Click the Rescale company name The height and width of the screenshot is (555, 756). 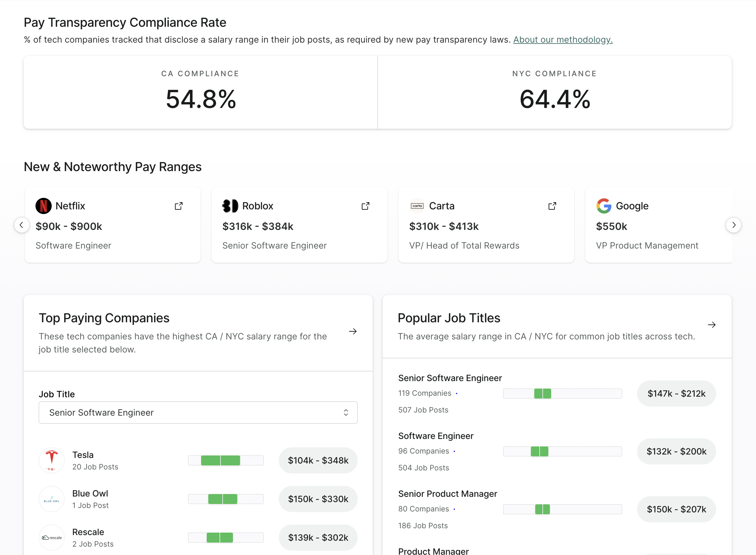point(88,532)
